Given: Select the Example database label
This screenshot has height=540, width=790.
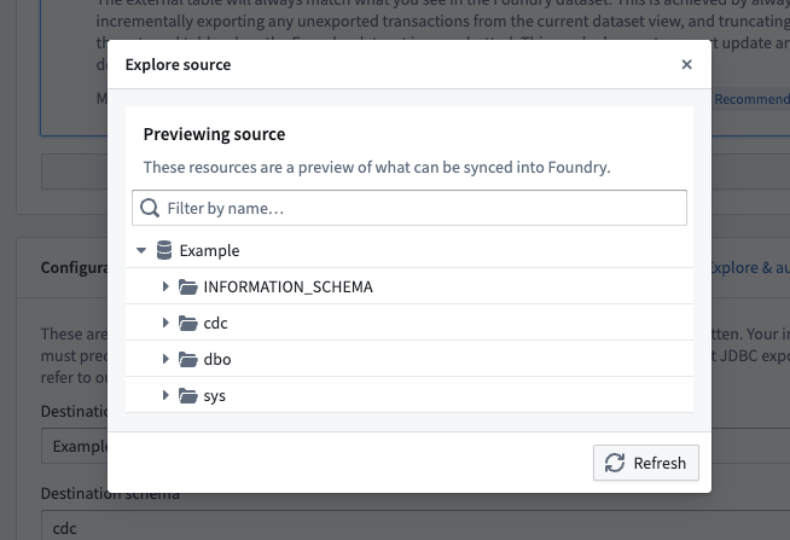Looking at the screenshot, I should click(x=209, y=251).
